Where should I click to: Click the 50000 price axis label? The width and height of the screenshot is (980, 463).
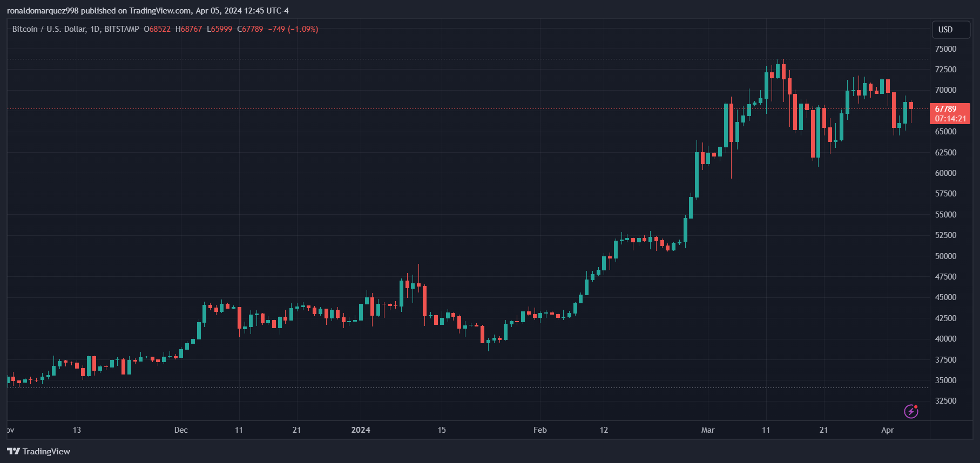[945, 256]
